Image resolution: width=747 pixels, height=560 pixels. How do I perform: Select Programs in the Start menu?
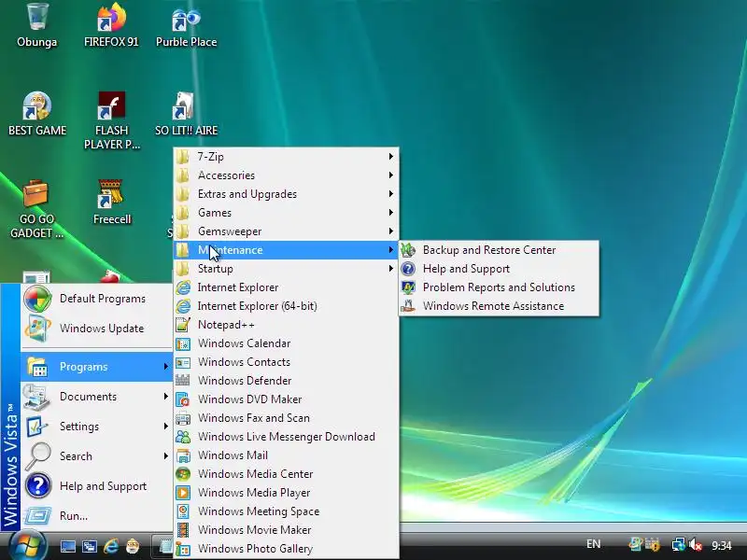tap(96, 367)
